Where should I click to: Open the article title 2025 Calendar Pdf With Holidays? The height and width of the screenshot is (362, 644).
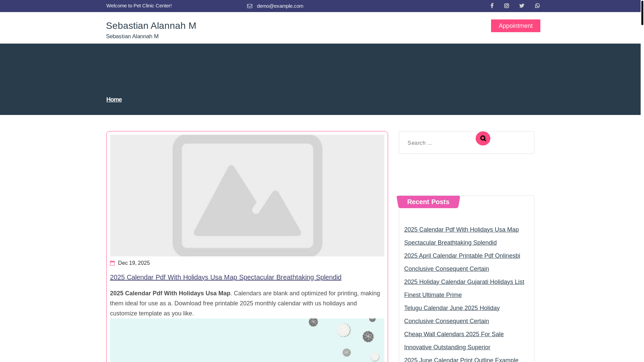tap(226, 277)
